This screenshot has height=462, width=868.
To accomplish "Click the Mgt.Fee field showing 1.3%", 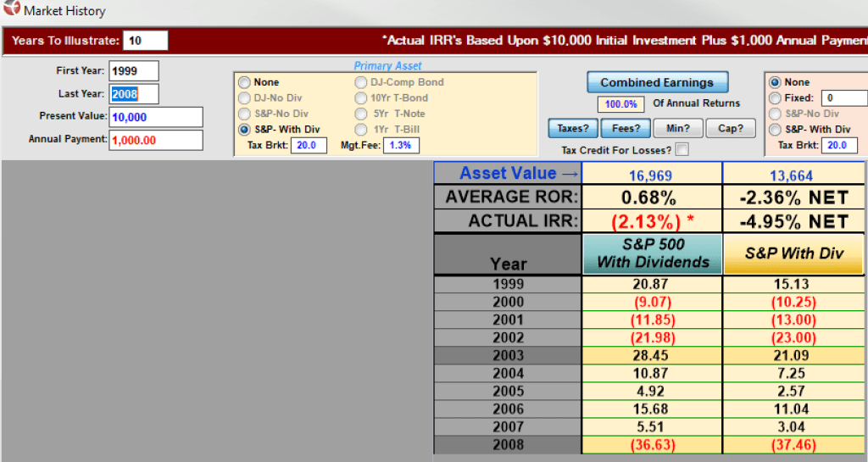I will 401,145.
